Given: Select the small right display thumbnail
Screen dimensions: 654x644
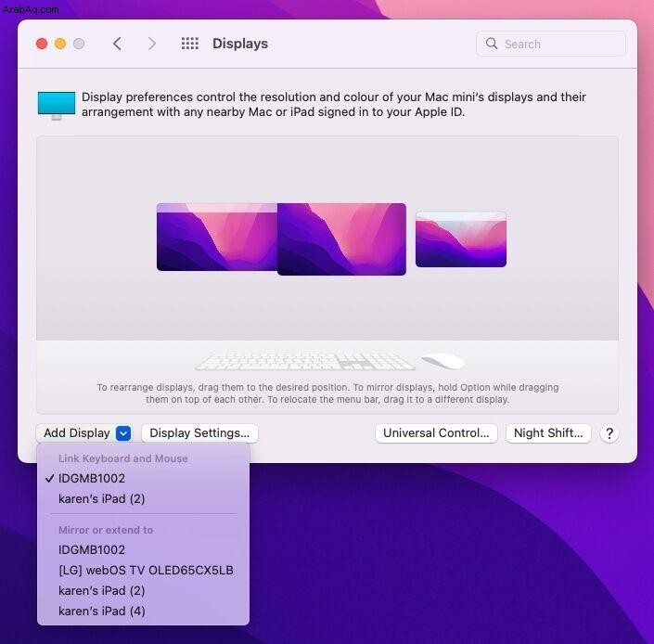Looking at the screenshot, I should [461, 239].
